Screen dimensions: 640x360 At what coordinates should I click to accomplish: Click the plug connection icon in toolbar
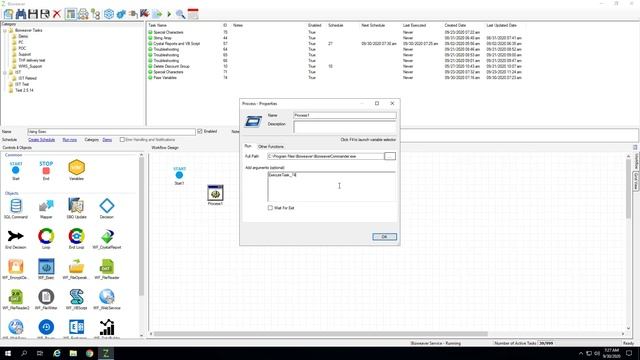click(133, 14)
